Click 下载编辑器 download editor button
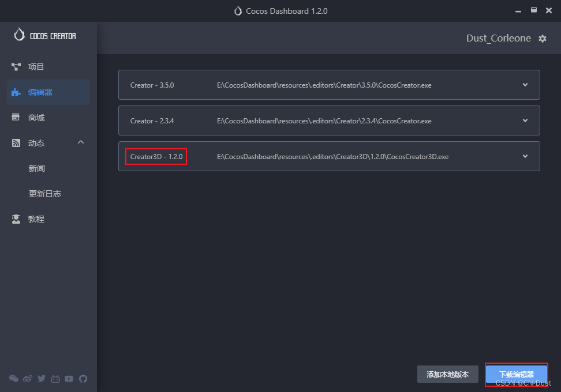The height and width of the screenshot is (392, 561). 517,374
